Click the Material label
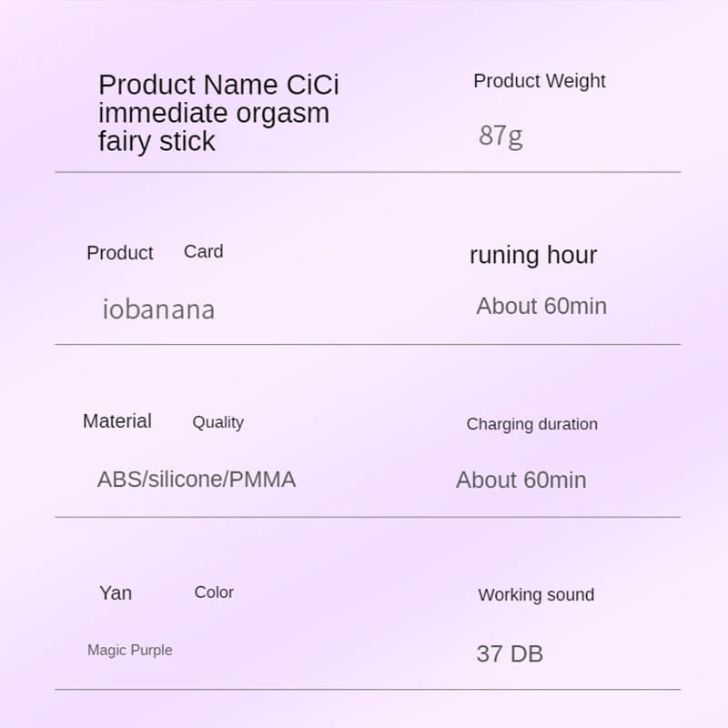The height and width of the screenshot is (728, 728). (x=117, y=421)
